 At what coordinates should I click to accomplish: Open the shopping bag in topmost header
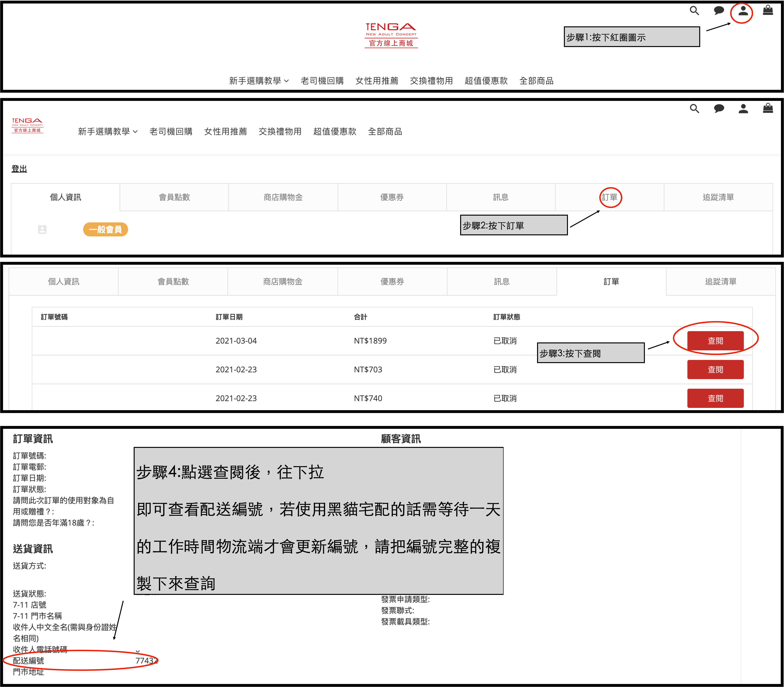(768, 10)
